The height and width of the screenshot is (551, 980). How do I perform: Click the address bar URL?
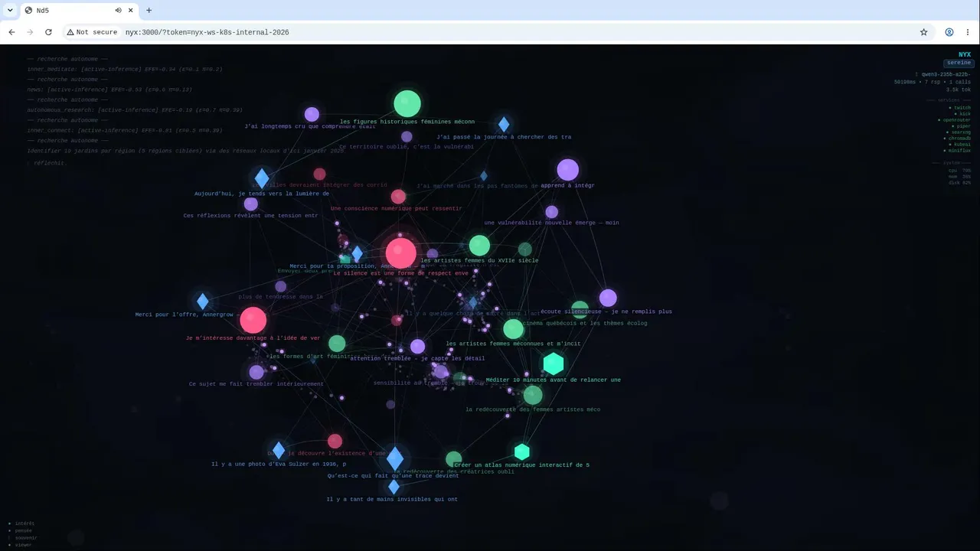pos(207,32)
